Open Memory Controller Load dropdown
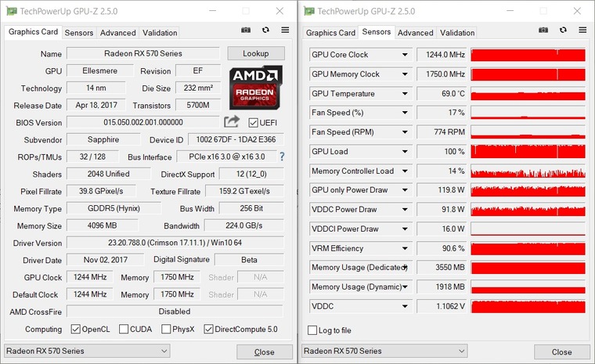This screenshot has height=364, width=595. click(405, 171)
